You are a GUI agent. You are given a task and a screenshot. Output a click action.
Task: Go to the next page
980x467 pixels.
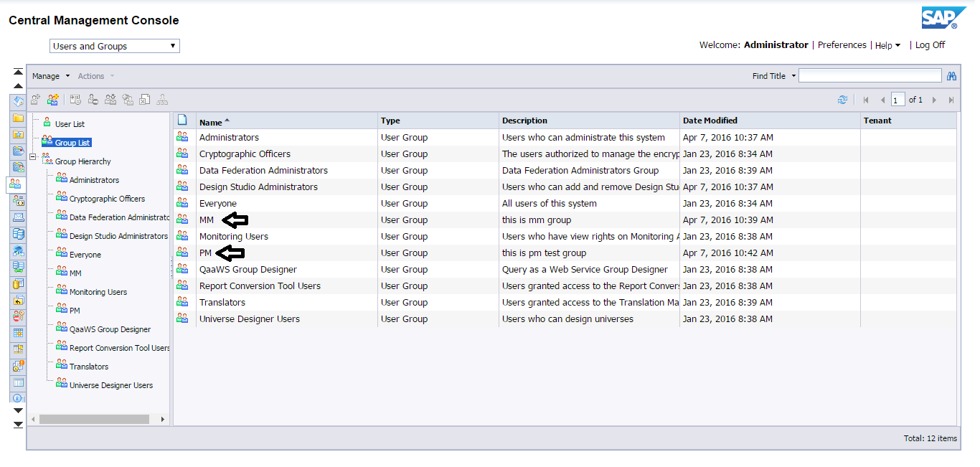[x=934, y=100]
